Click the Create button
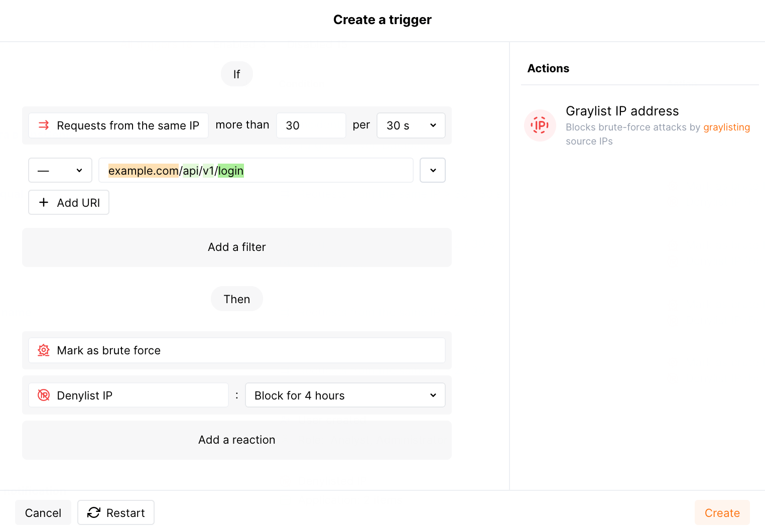This screenshot has height=532, width=765. pyautogui.click(x=722, y=512)
